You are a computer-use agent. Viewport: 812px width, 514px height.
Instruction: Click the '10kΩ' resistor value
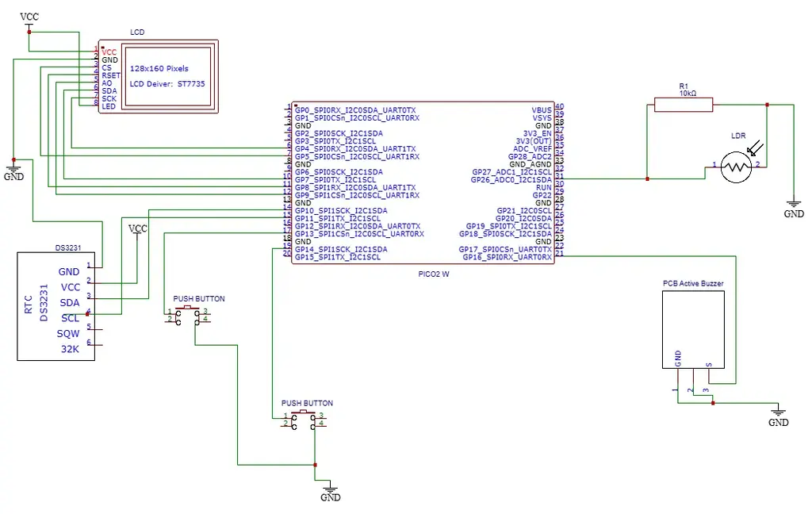coord(688,94)
